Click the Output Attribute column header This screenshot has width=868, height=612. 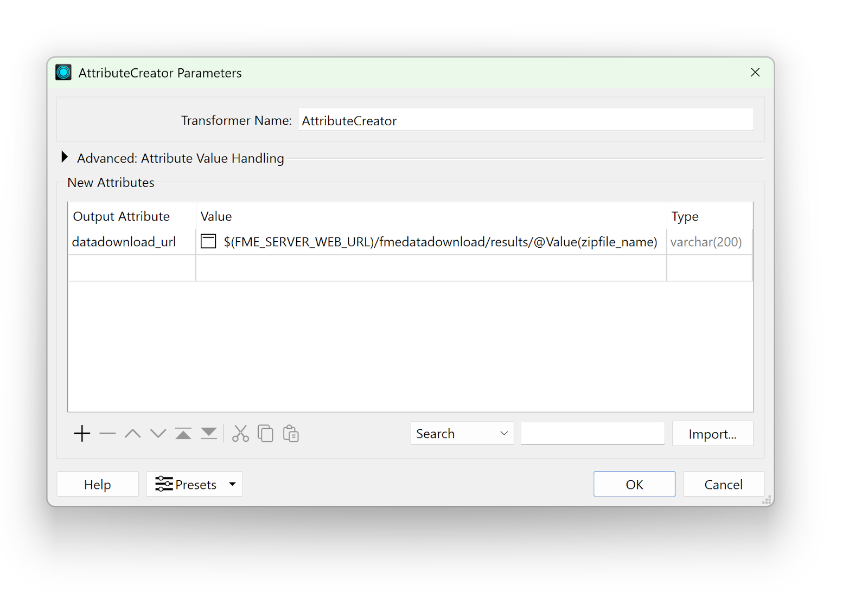(x=131, y=216)
